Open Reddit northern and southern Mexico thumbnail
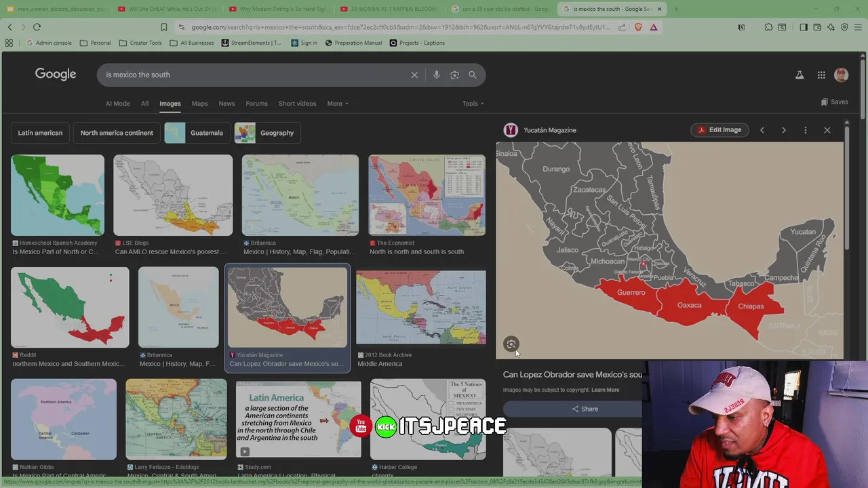 pos(70,307)
